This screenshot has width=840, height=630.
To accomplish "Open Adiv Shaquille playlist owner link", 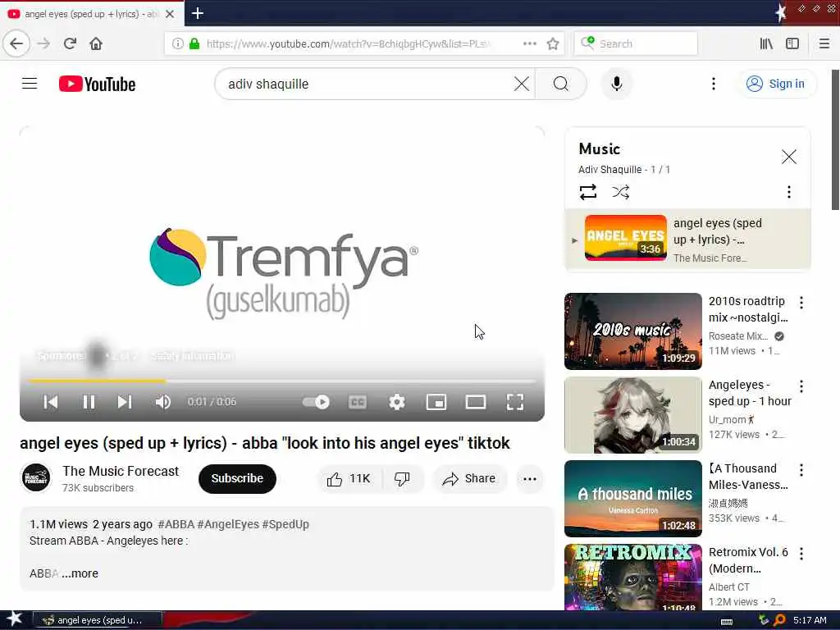I will coord(609,170).
